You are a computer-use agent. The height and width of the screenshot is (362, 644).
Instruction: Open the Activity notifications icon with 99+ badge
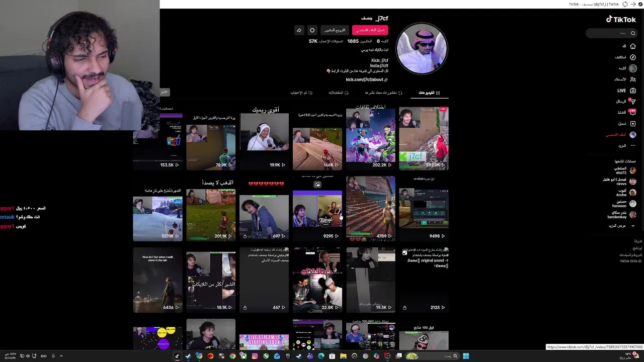[x=632, y=113]
